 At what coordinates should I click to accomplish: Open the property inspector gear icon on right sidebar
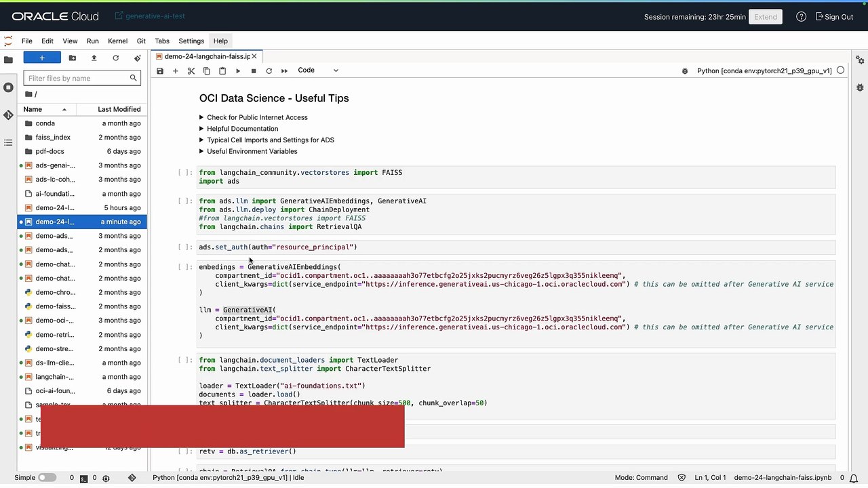point(860,60)
